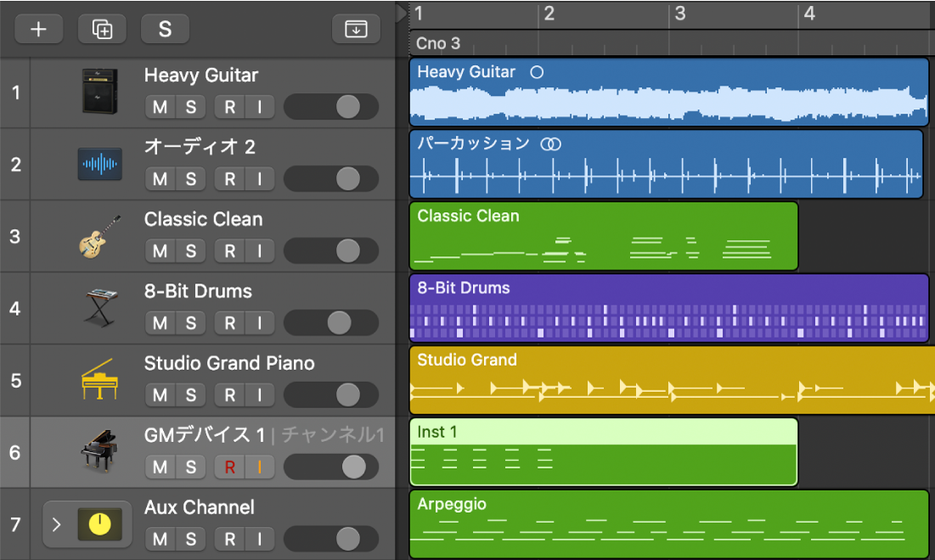Click the Aux Channel yellow knob icon

(x=99, y=524)
